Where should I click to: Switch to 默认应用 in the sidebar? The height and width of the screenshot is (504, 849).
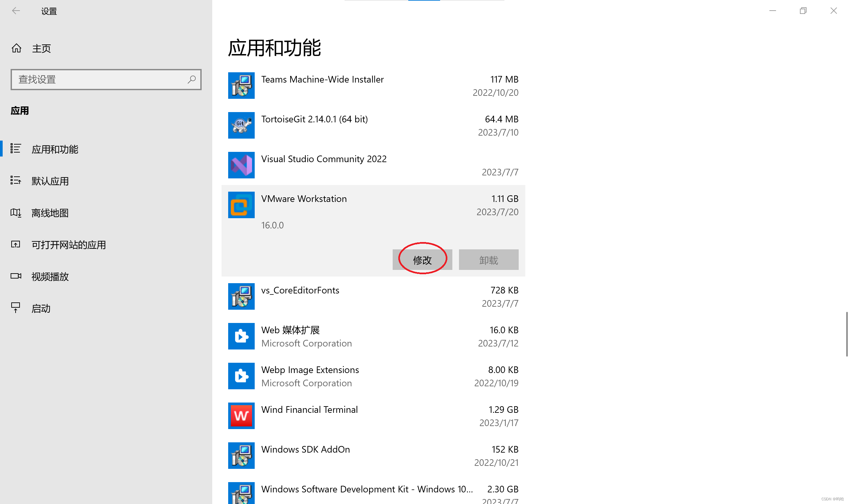pos(50,181)
